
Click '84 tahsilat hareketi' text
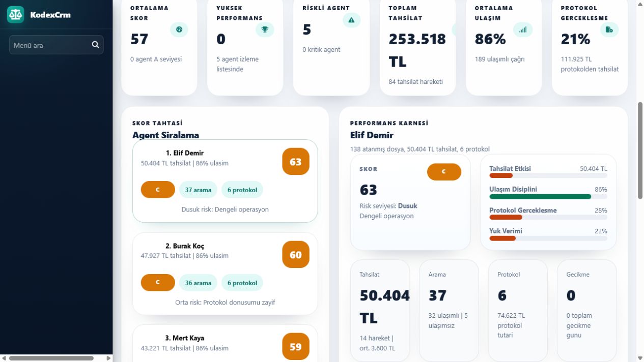click(415, 81)
